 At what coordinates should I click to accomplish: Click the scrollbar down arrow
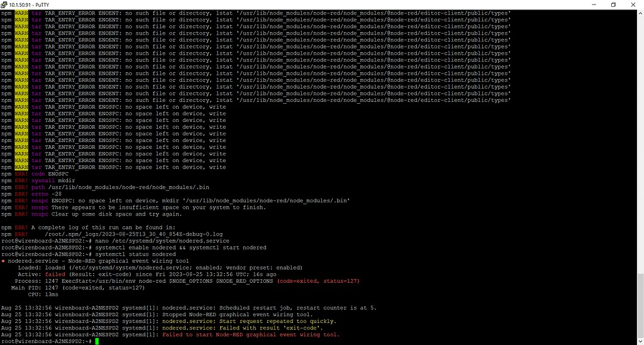[x=640, y=341]
